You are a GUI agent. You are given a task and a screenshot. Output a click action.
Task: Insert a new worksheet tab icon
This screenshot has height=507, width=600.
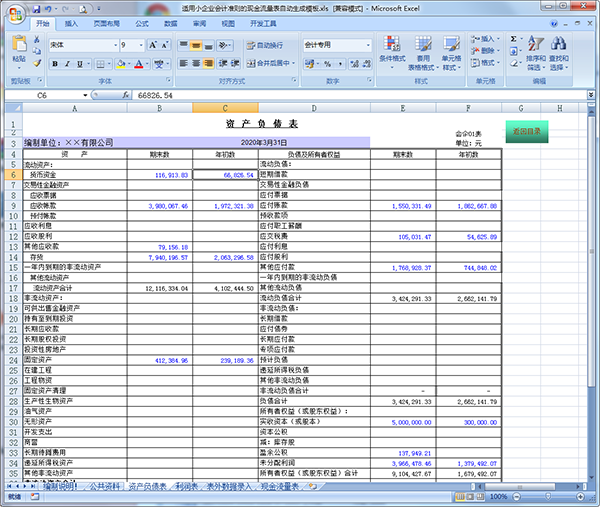[x=313, y=486]
